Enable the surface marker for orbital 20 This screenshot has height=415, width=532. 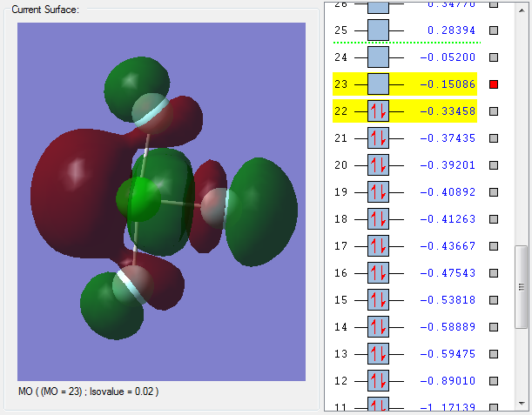coord(494,165)
